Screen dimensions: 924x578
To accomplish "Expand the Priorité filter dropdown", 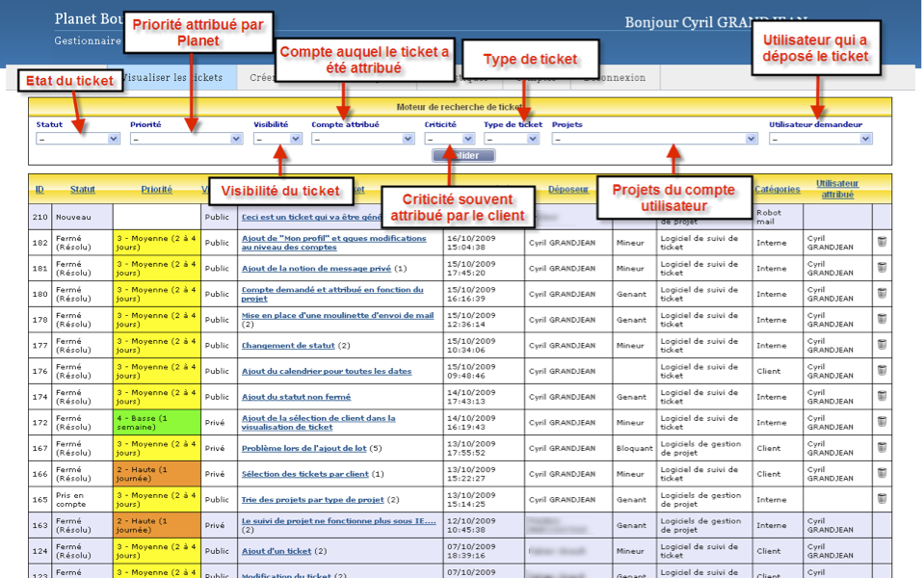I will coord(186,139).
